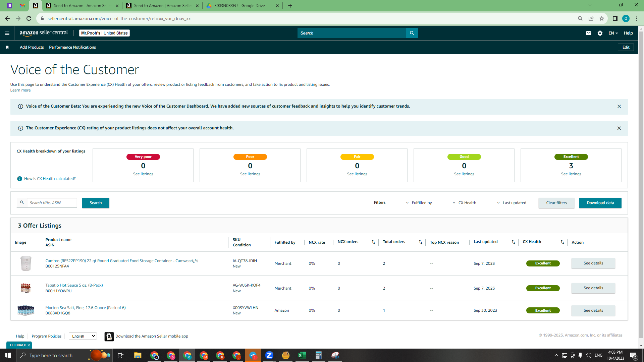644x362 pixels.
Task: Open Add Products in the favorites bar
Action: tap(32, 47)
